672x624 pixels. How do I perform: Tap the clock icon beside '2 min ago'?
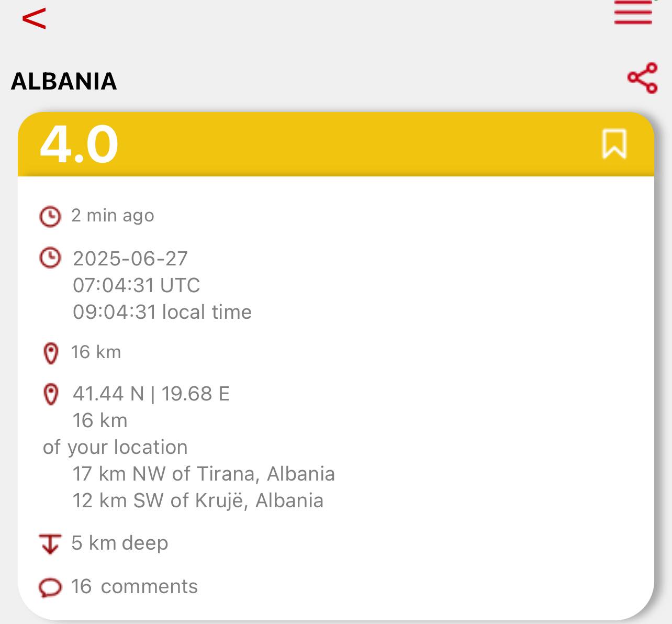50,216
